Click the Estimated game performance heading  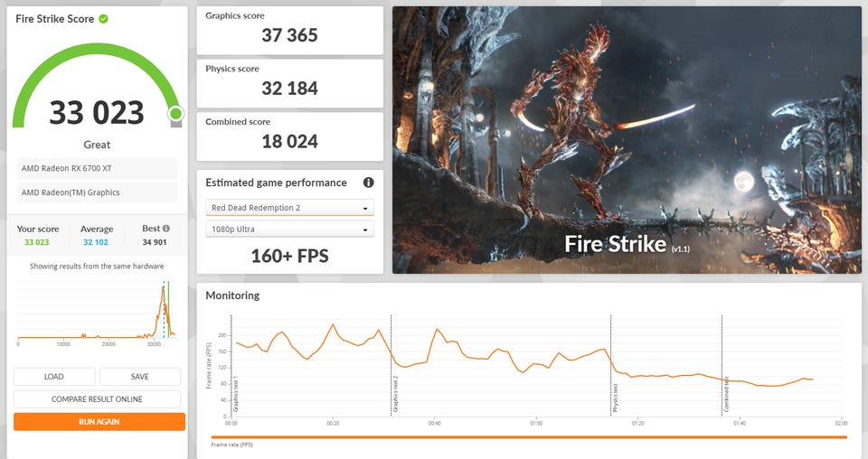pyautogui.click(x=276, y=183)
